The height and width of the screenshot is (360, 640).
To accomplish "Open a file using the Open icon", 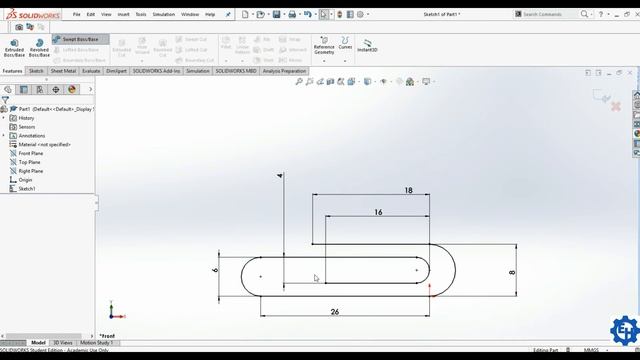I will coord(260,14).
